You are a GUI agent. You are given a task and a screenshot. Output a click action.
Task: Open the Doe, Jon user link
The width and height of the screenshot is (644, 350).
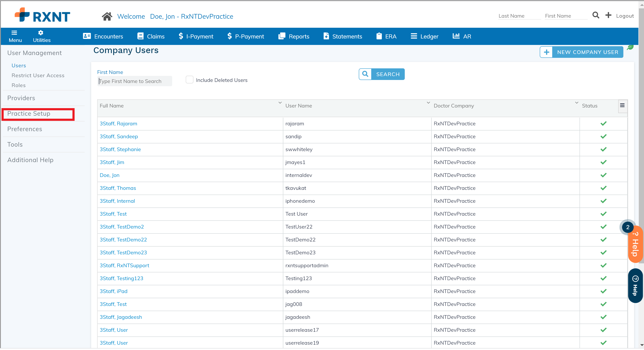pos(109,175)
